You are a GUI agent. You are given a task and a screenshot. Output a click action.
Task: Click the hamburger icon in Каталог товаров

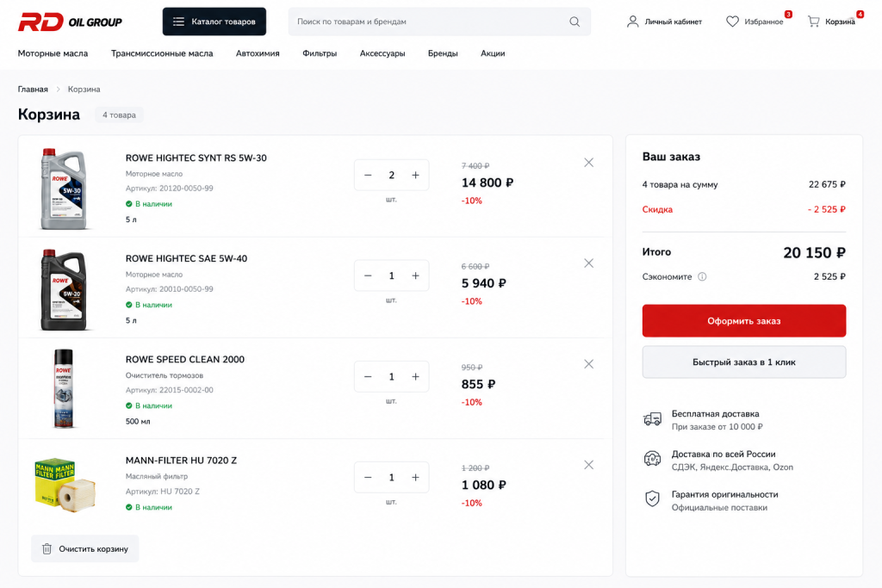click(x=178, y=22)
